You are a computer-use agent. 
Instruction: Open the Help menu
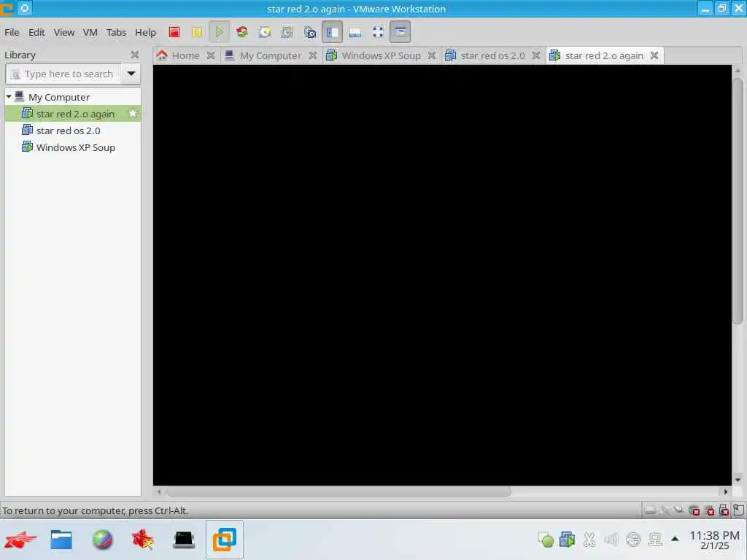[x=145, y=32]
